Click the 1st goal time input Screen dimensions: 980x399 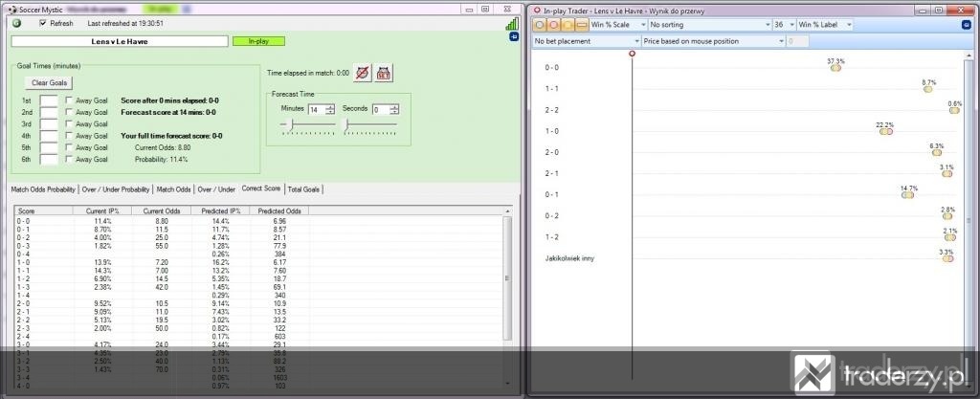point(49,100)
